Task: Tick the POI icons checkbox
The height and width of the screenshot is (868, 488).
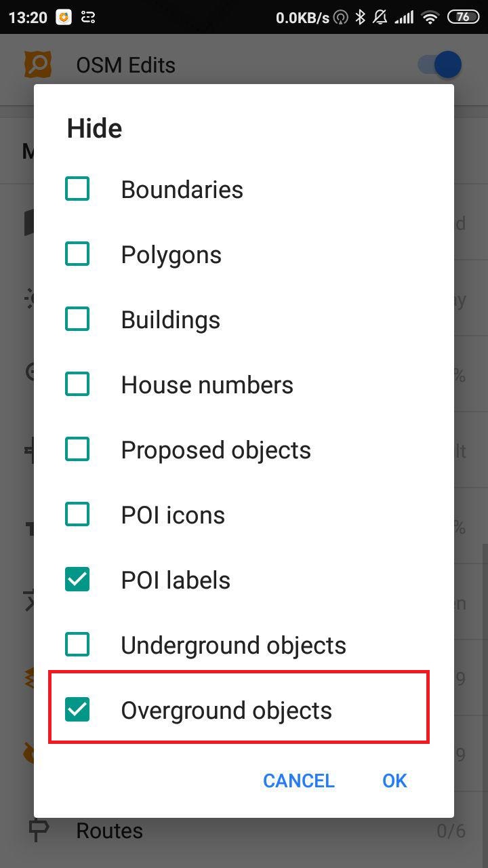Action: coord(77,515)
